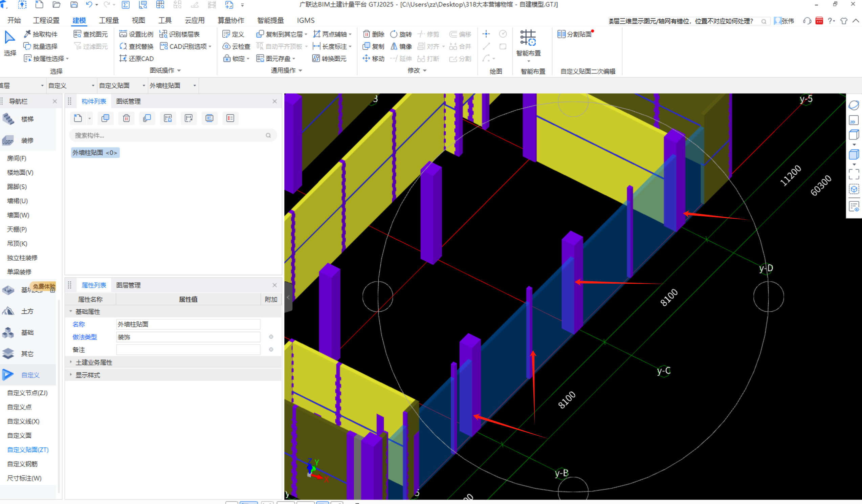
Task: Click 删除 delete tool in ribbon
Action: click(x=374, y=34)
